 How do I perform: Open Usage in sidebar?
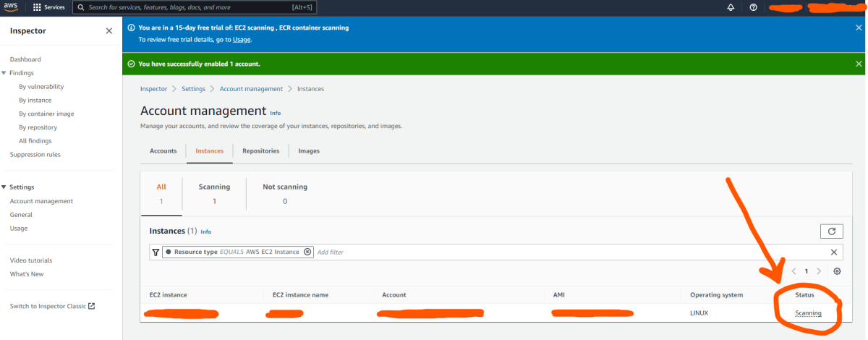19,229
